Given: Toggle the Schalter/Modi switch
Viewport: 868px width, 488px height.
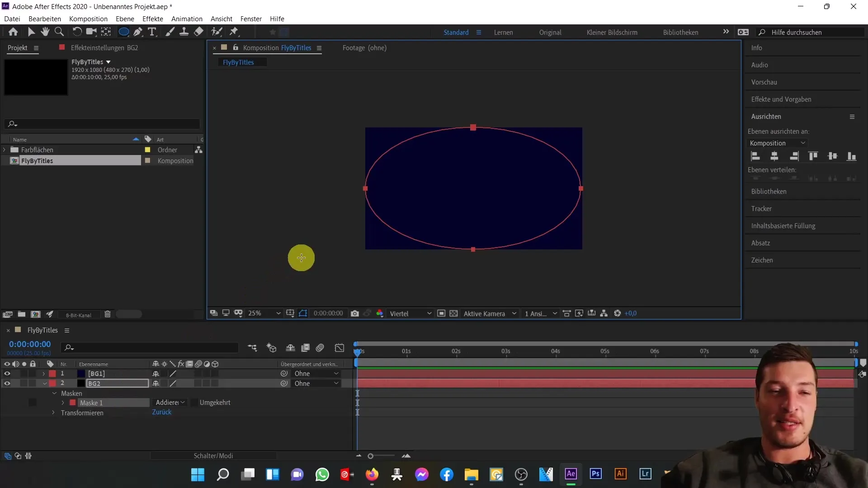Looking at the screenshot, I should 213,455.
